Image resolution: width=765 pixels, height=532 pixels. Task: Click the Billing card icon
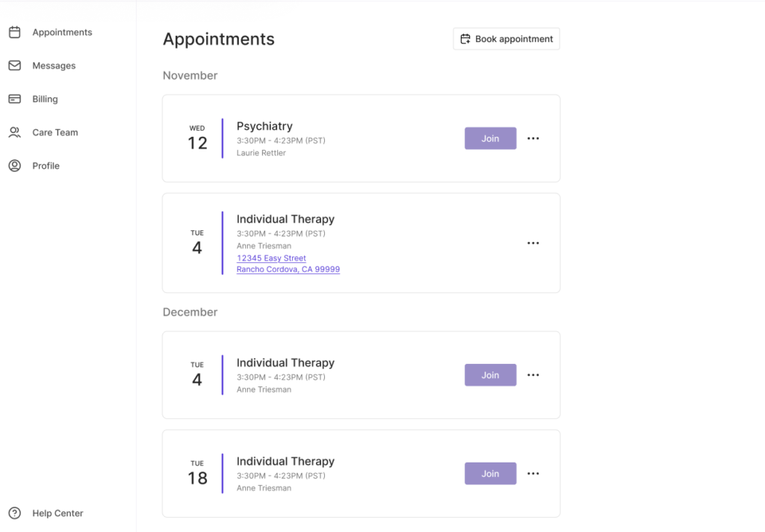pos(14,99)
